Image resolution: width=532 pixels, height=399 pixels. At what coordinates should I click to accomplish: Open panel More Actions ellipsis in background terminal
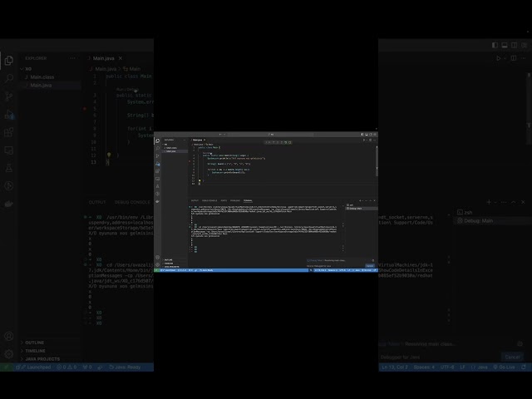pyautogui.click(x=504, y=202)
